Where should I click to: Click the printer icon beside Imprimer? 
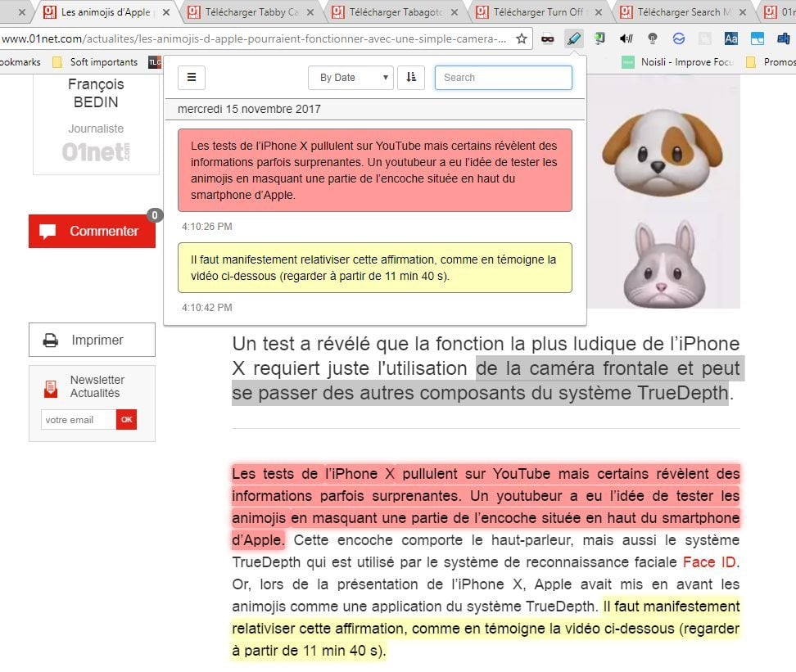(x=51, y=341)
